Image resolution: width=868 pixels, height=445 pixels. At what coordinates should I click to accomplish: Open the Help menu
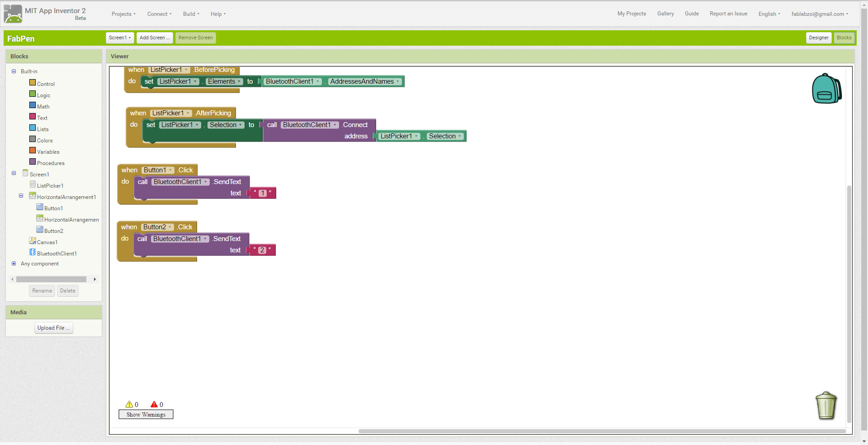tap(218, 14)
